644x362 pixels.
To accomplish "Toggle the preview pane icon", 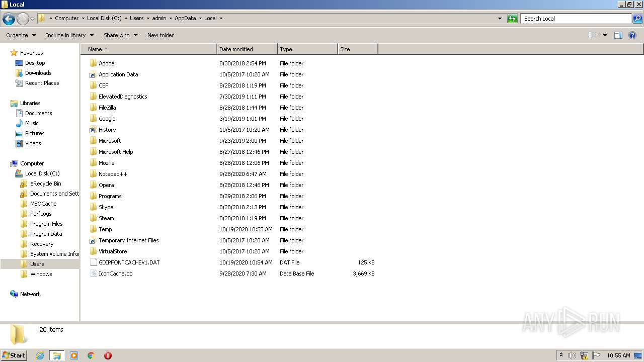I will point(618,35).
